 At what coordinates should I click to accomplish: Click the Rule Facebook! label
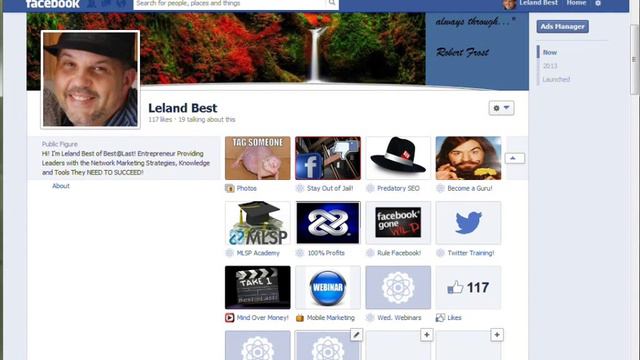point(399,253)
